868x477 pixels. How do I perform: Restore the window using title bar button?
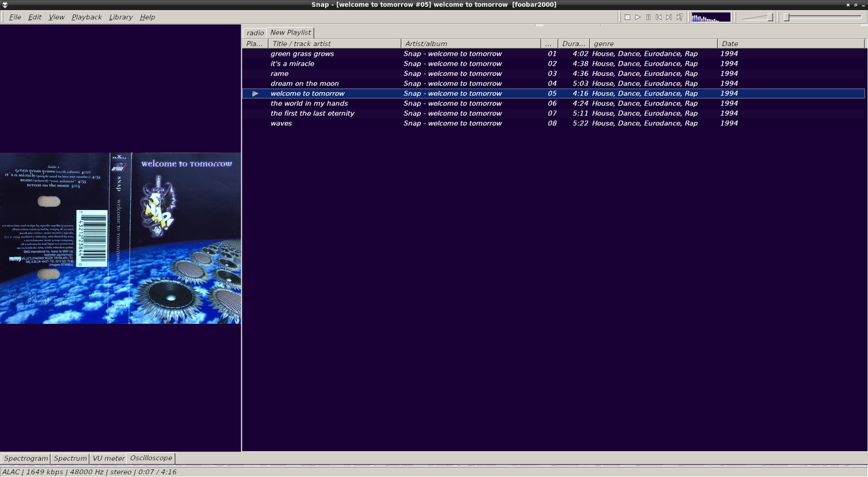coord(855,5)
